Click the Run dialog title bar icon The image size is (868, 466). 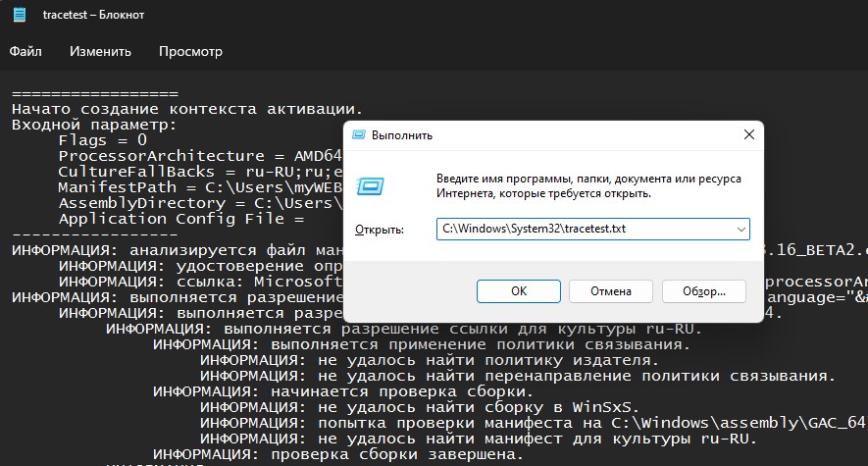(x=359, y=135)
